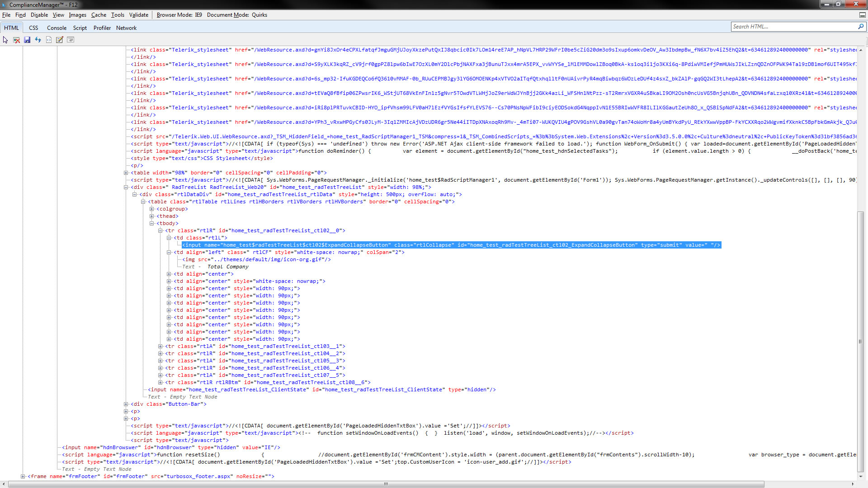868x488 pixels.
Task: Open the Validate menu
Action: 138,15
